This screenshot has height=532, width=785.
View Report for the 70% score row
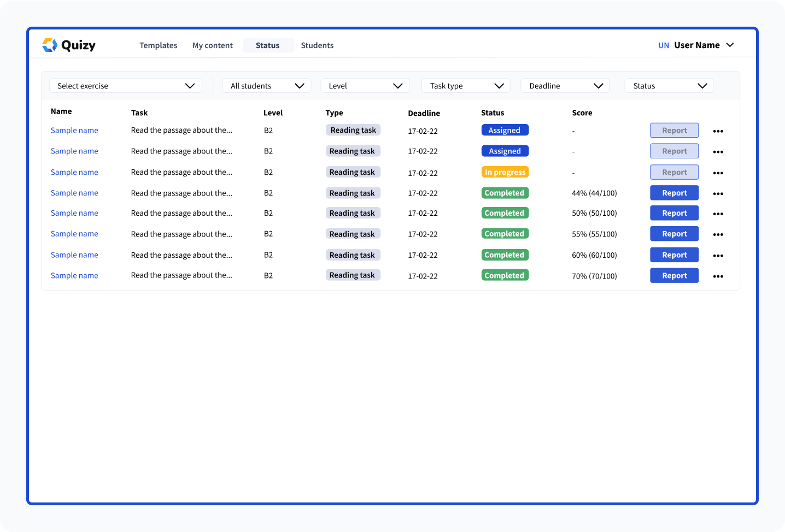point(674,276)
